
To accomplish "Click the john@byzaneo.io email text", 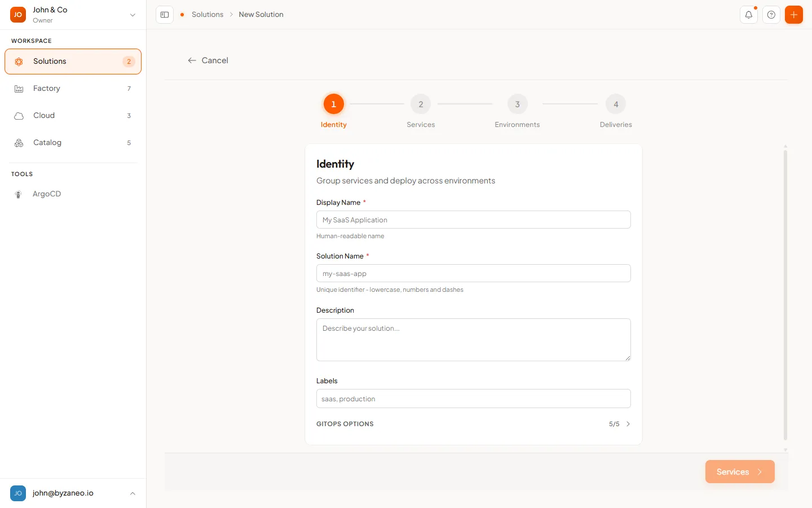I will tap(63, 493).
